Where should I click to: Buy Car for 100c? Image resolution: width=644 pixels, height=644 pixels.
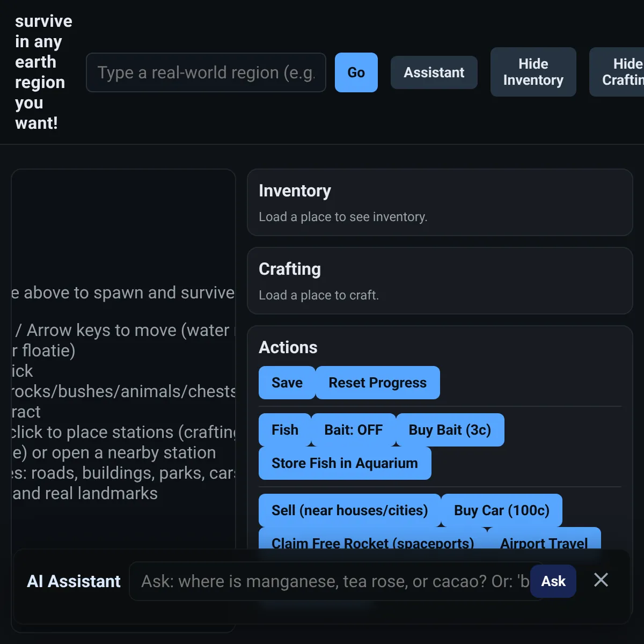tap(502, 510)
